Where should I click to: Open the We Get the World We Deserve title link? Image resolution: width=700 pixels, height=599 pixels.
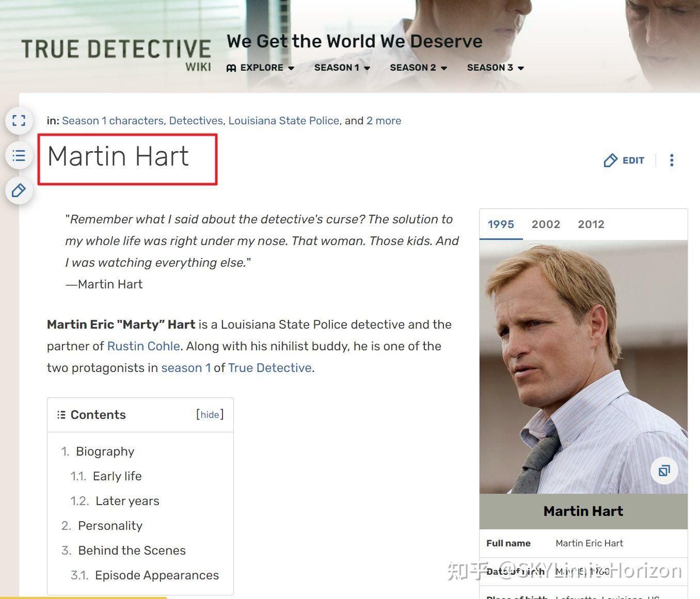[355, 41]
